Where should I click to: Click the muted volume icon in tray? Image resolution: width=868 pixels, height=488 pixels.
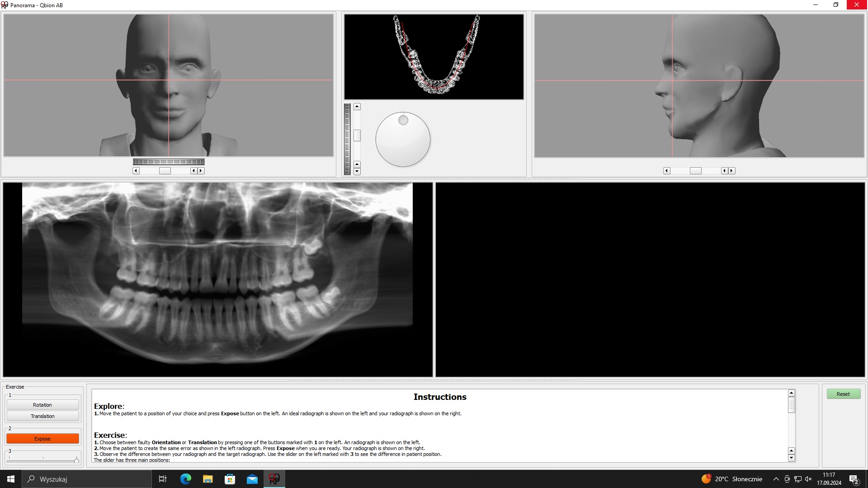tap(809, 479)
